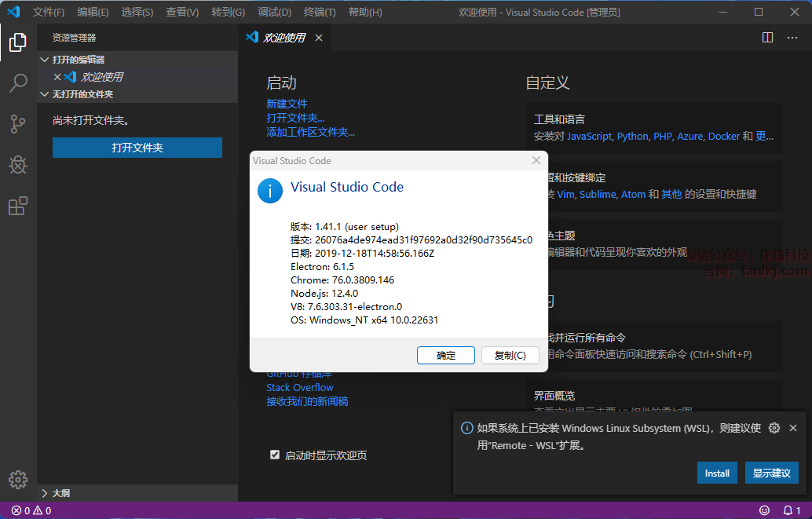This screenshot has height=519, width=812.
Task: Open the Manage gear in activity bar
Action: tap(18, 480)
